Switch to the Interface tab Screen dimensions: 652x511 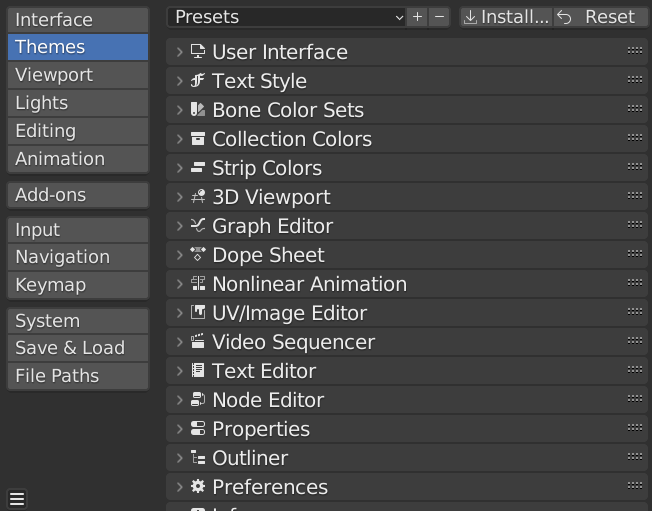[x=78, y=20]
